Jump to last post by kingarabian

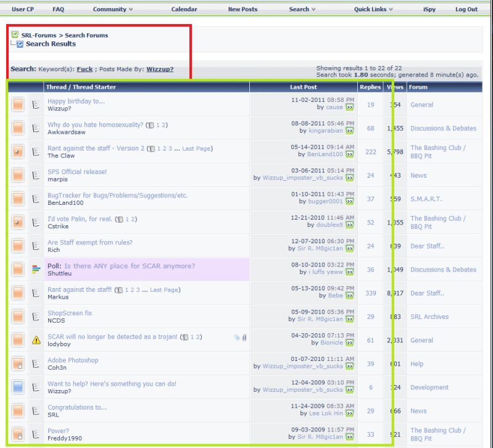350,131
